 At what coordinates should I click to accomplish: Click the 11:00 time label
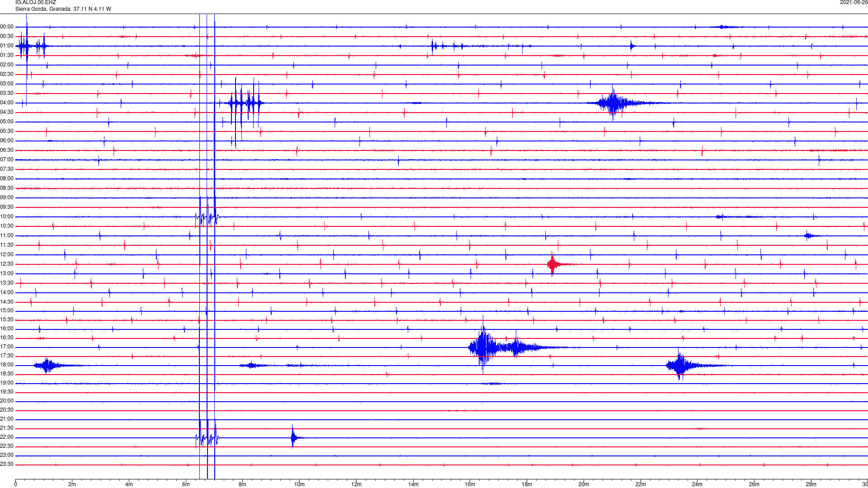click(x=7, y=236)
